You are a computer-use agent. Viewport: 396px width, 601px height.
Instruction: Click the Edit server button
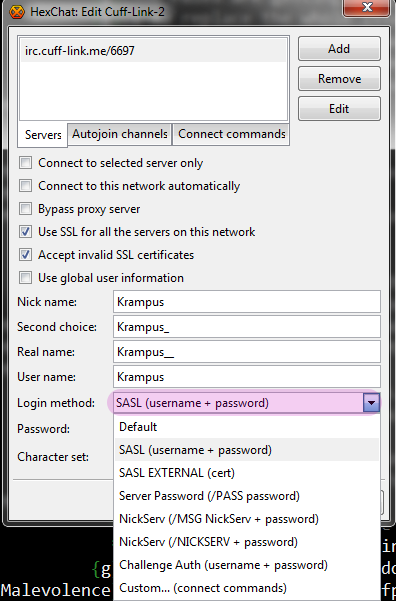tap(339, 108)
